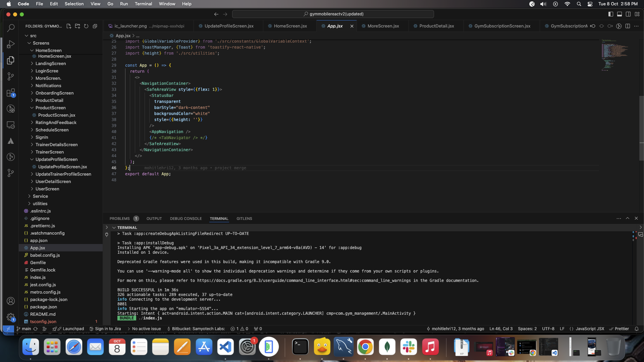Switch to the DEBUG CONSOLE panel tab

click(186, 219)
